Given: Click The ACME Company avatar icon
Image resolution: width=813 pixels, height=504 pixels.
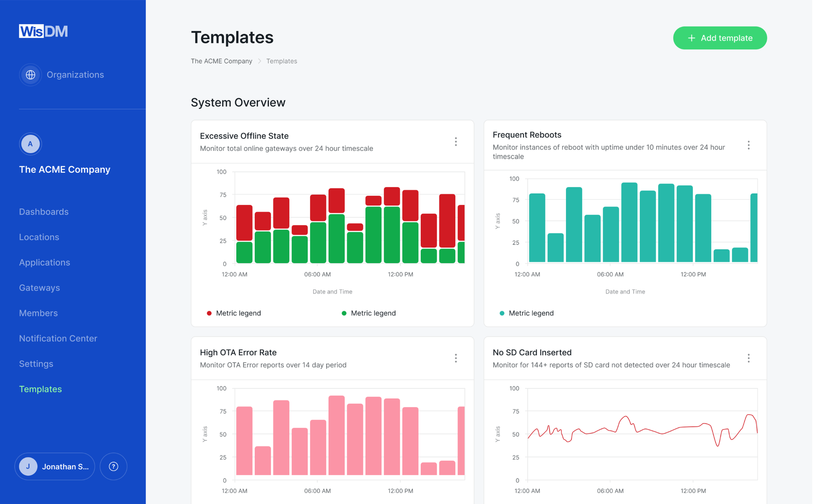Looking at the screenshot, I should tap(30, 144).
